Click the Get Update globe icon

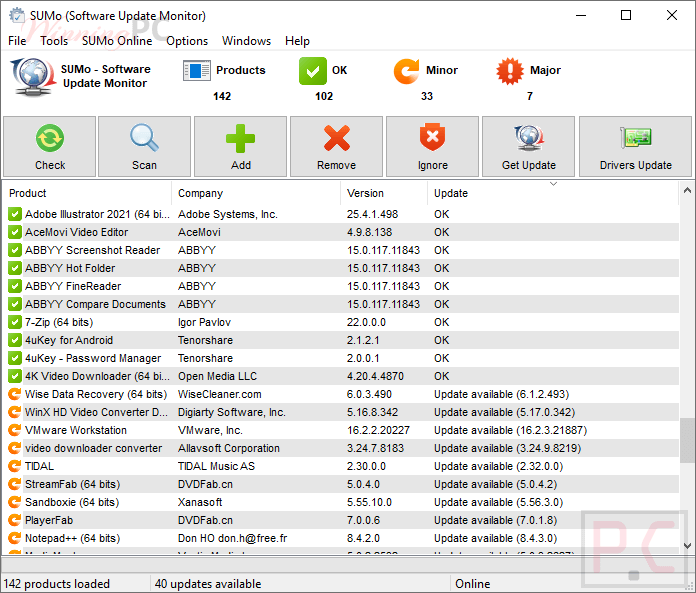(x=528, y=138)
